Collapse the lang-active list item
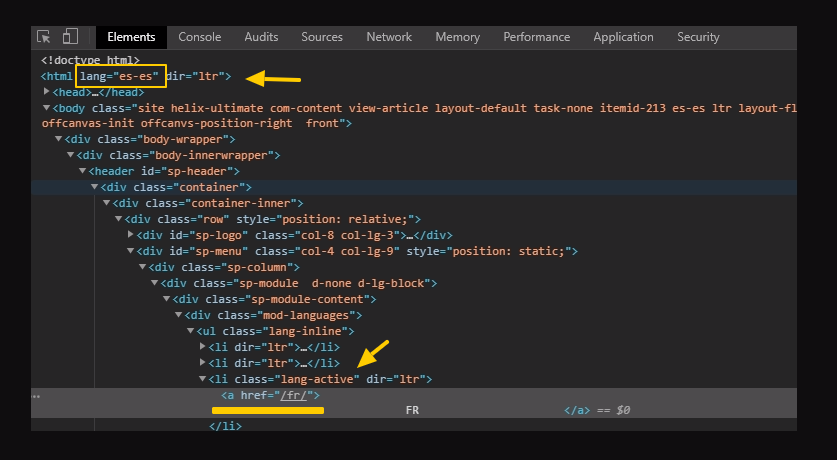Image resolution: width=837 pixels, height=460 pixels. pyautogui.click(x=202, y=379)
